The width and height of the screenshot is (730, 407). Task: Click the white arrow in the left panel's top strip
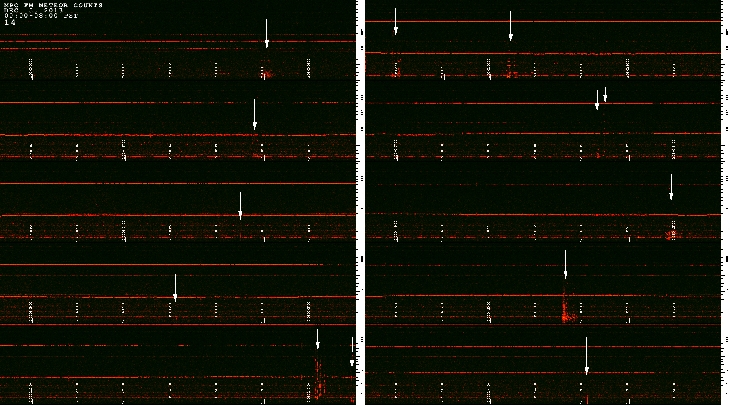click(x=267, y=33)
